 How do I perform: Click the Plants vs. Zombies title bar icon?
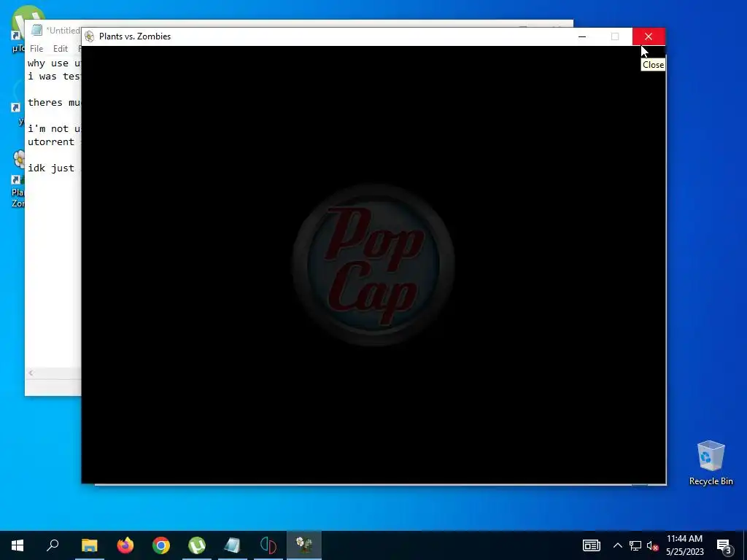[90, 36]
